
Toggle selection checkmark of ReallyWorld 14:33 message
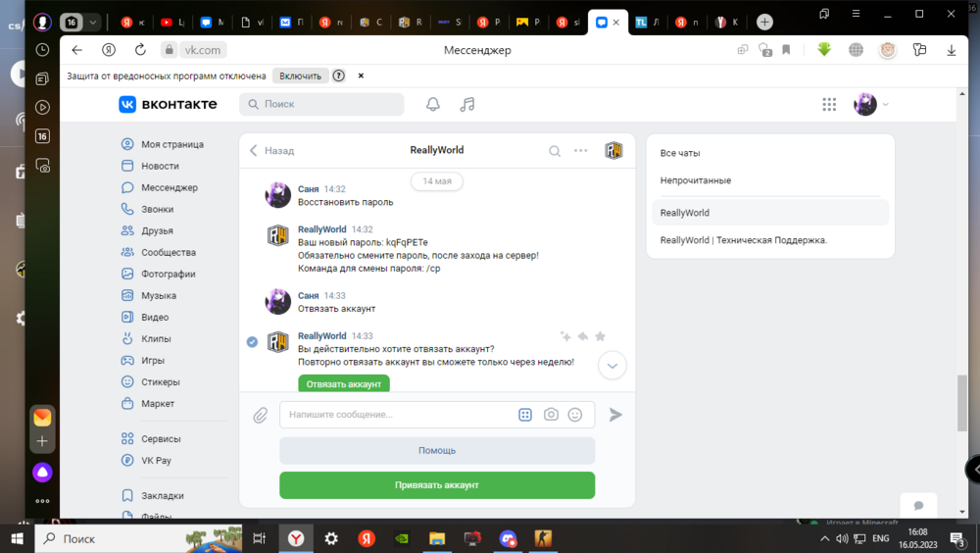[x=252, y=342]
